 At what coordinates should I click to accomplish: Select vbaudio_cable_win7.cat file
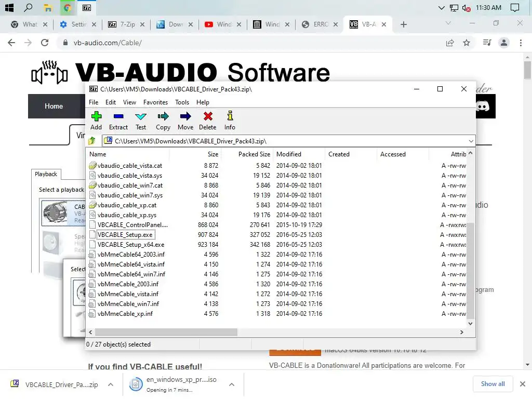[130, 185]
